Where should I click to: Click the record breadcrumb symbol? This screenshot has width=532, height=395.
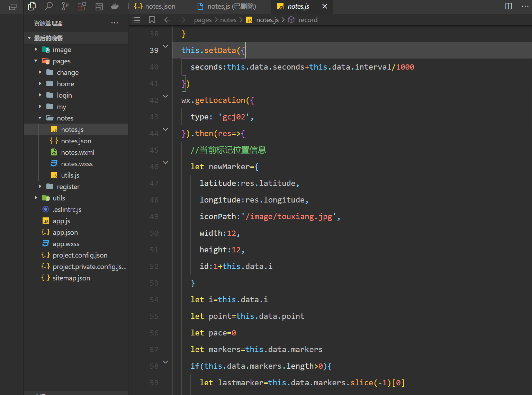tap(307, 20)
